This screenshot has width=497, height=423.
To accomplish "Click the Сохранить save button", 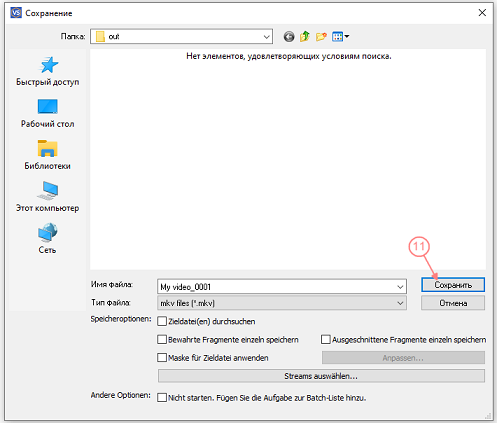I will 453,285.
